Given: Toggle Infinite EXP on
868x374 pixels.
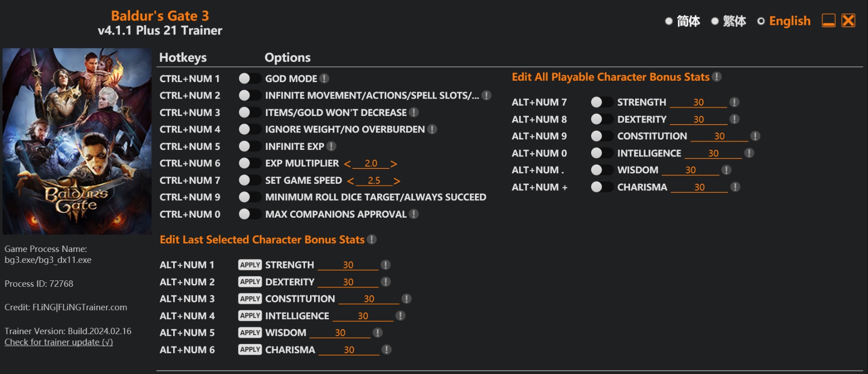Looking at the screenshot, I should click(x=249, y=146).
